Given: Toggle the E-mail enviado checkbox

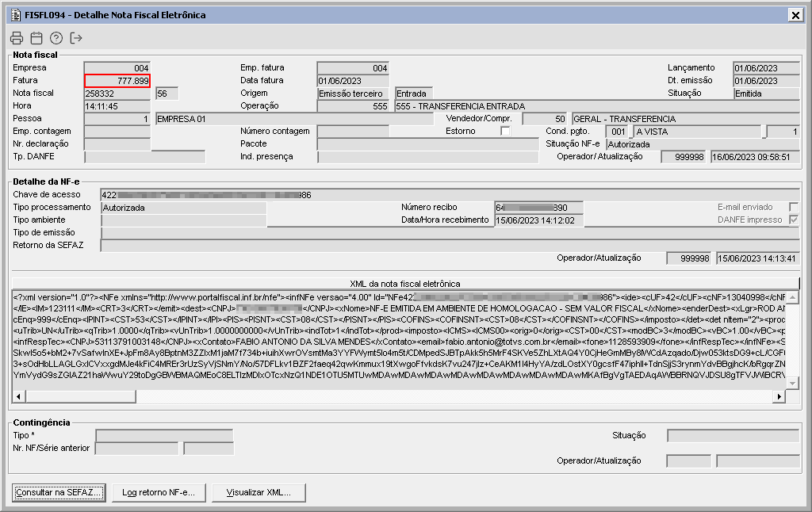Looking at the screenshot, I should pyautogui.click(x=793, y=207).
